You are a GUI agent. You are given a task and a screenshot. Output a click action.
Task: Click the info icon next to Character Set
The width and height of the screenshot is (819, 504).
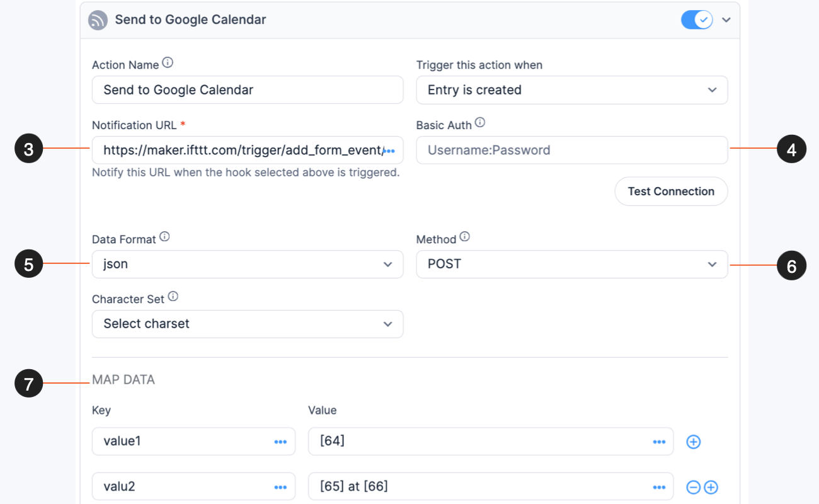[173, 297]
